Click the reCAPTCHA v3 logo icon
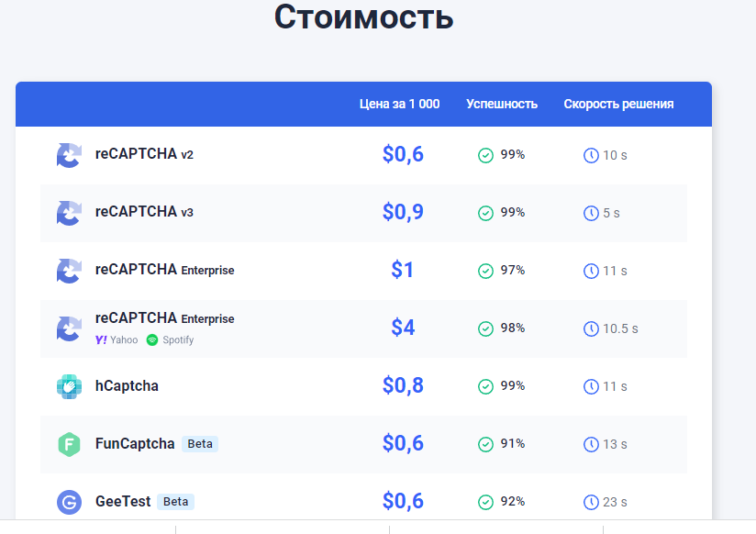 pyautogui.click(x=69, y=213)
